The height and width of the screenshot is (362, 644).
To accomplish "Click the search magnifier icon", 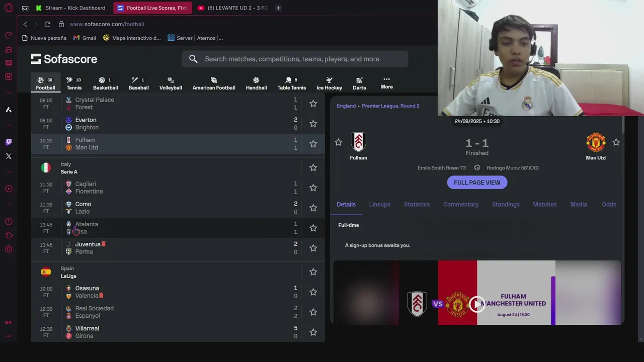I will point(193,59).
